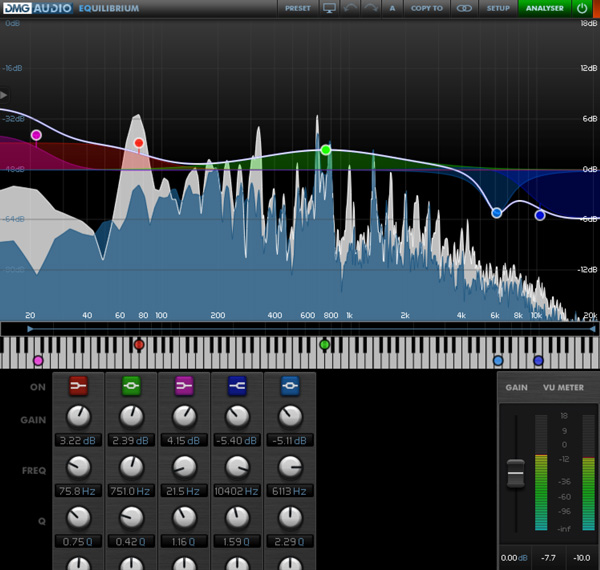Click the frequency knob above 6113 Hz
Image resolution: width=600 pixels, height=570 pixels.
coord(290,467)
